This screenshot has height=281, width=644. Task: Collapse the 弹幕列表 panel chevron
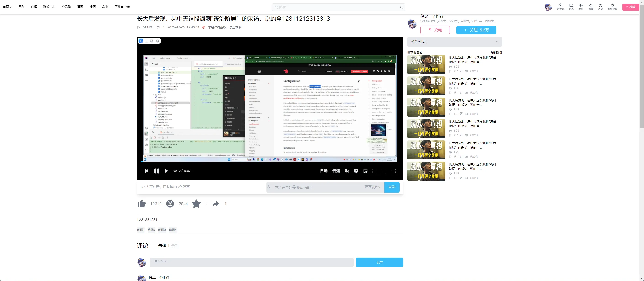coord(496,42)
